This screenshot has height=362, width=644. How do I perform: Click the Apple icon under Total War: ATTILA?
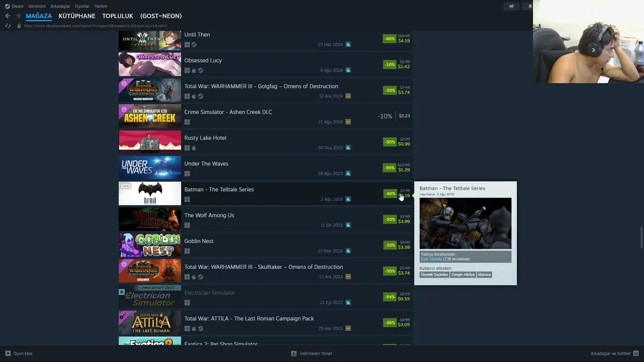[194, 328]
